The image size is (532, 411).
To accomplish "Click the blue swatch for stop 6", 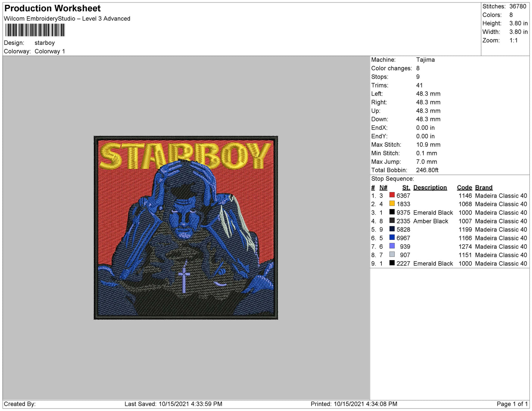I will click(392, 237).
